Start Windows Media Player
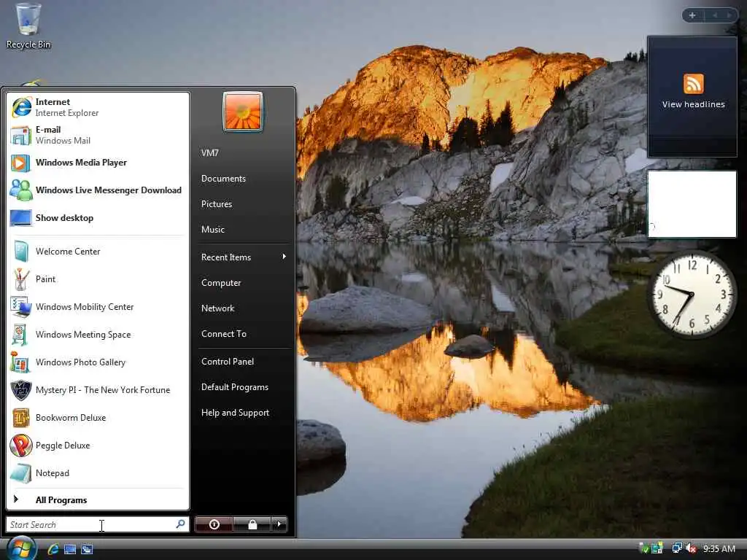 (97, 163)
